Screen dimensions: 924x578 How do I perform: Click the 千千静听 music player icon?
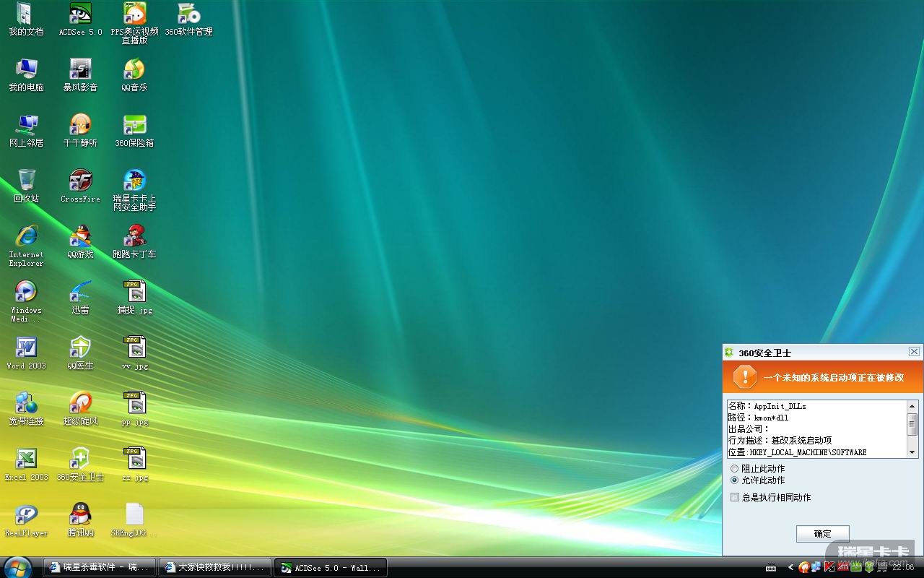pyautogui.click(x=80, y=131)
